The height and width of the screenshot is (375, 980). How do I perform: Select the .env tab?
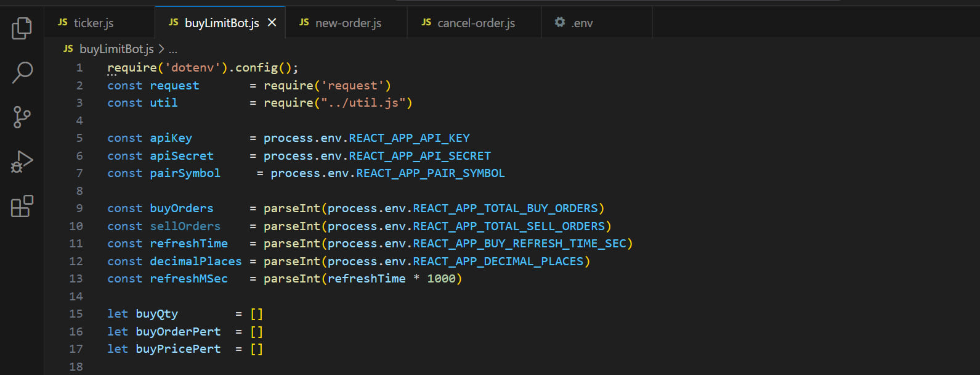pos(581,23)
